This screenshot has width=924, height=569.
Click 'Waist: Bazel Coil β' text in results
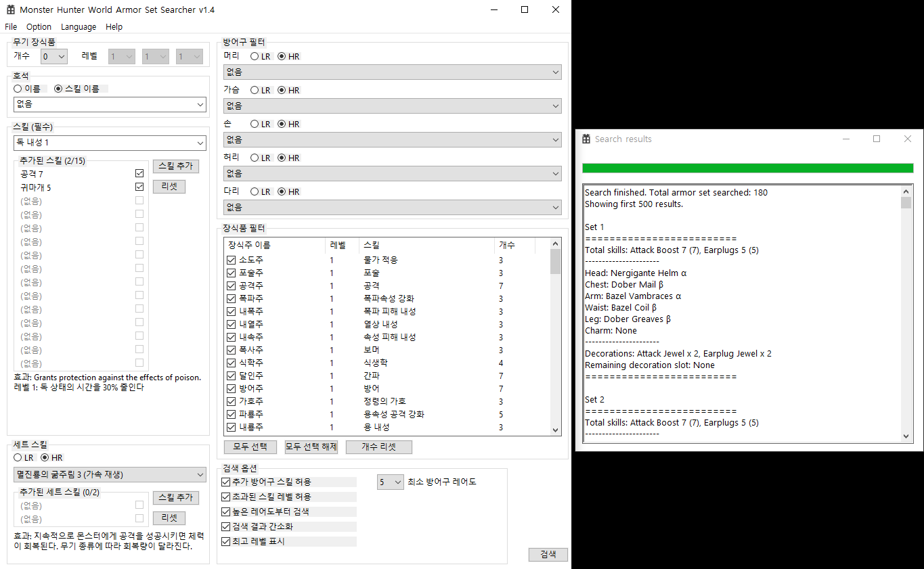tap(621, 307)
